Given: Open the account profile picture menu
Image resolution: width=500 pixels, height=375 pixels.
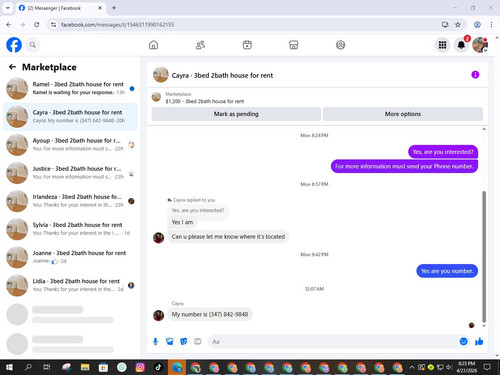Looking at the screenshot, I should [480, 45].
